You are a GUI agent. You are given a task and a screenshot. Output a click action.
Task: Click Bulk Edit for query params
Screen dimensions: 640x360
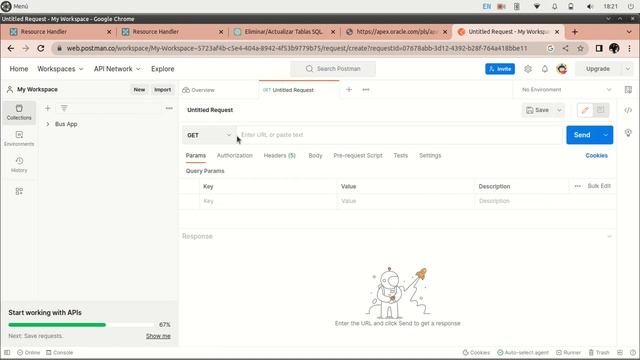pos(599,186)
